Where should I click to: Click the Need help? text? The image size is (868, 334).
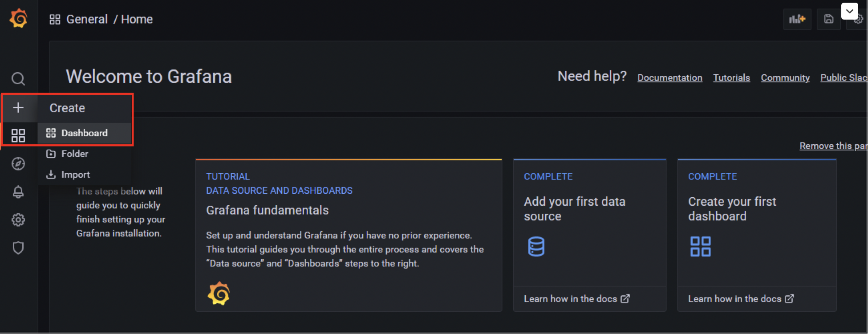[592, 76]
